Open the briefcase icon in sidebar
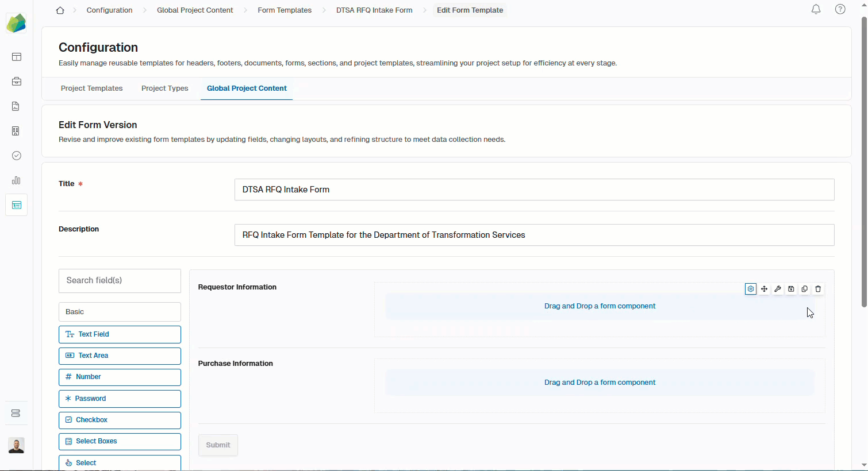This screenshot has height=471, width=868. [x=16, y=82]
